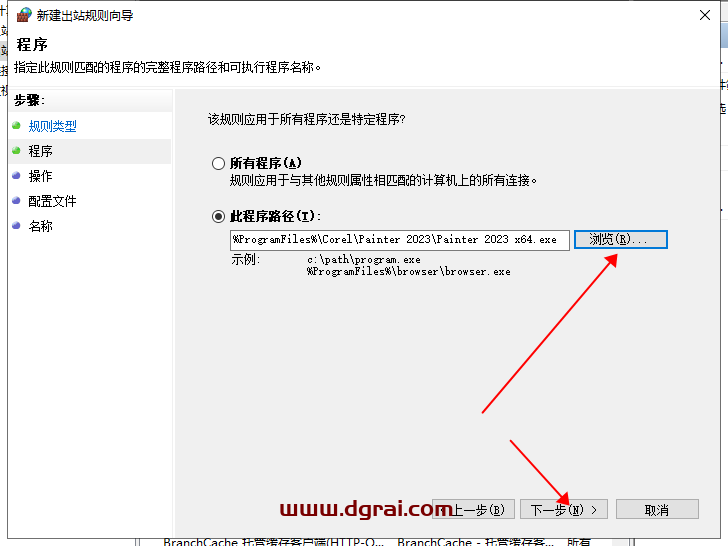Click the blue bullet next to 操作
The height and width of the screenshot is (546, 728).
click(x=17, y=176)
